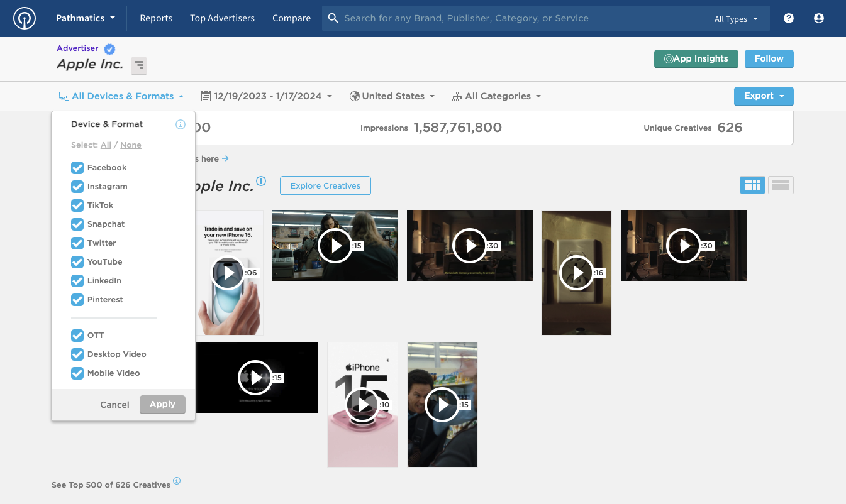
Task: Apply the Device & Format selection
Action: point(162,405)
